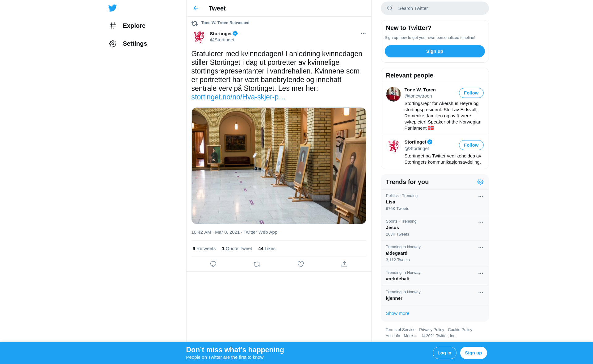Click the Twitter bird logo
Viewport: 593px width, 364px height.
[x=112, y=8]
